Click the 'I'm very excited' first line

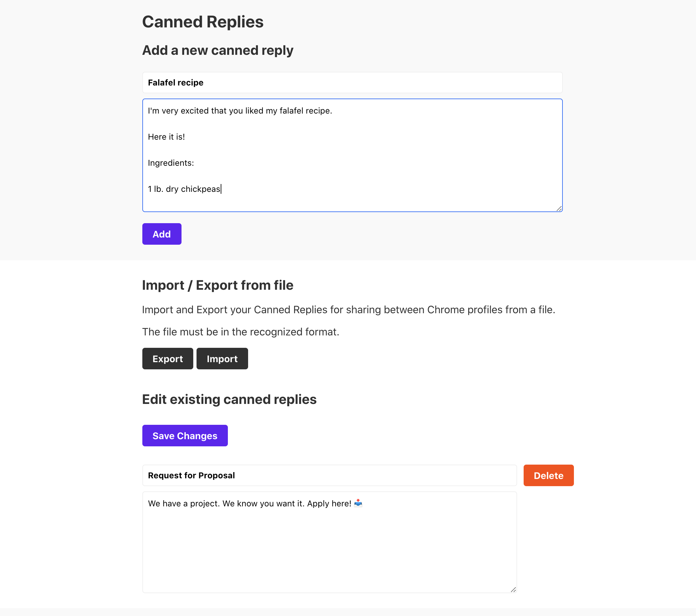click(240, 111)
